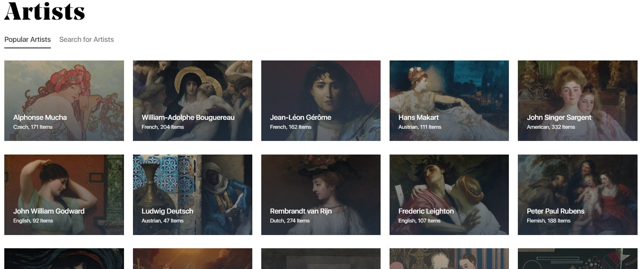644x269 pixels.
Task: Click the "Artists" page heading
Action: [x=44, y=11]
